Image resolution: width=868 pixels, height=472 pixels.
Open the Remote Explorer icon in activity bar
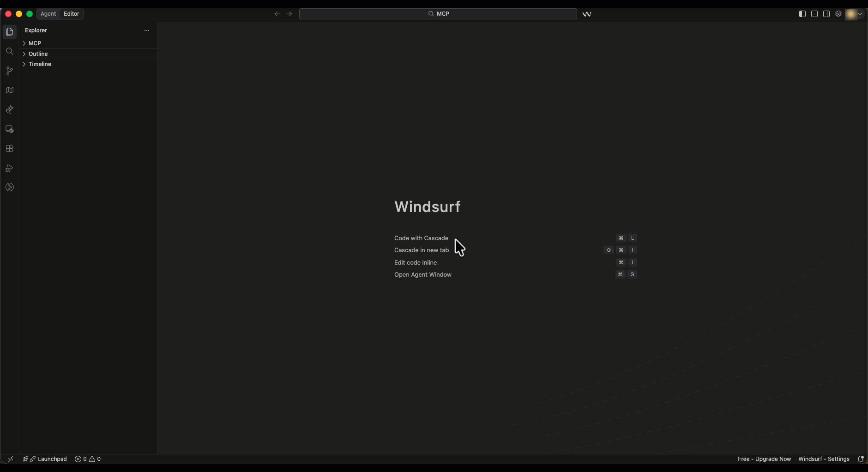coord(9,129)
